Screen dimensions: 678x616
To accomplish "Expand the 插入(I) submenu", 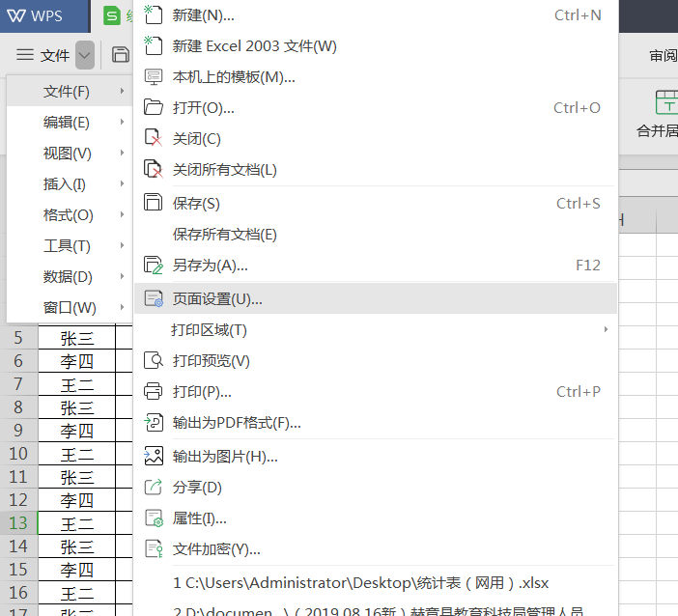I will tap(70, 184).
